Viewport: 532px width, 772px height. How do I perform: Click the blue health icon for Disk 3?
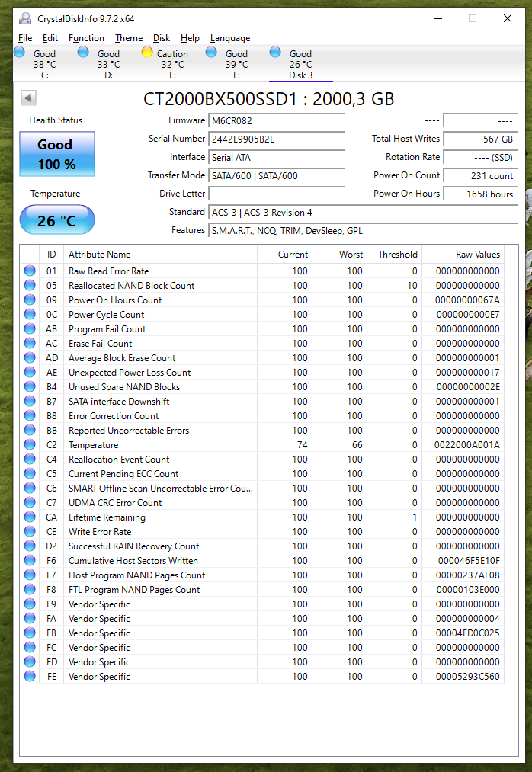pos(275,52)
